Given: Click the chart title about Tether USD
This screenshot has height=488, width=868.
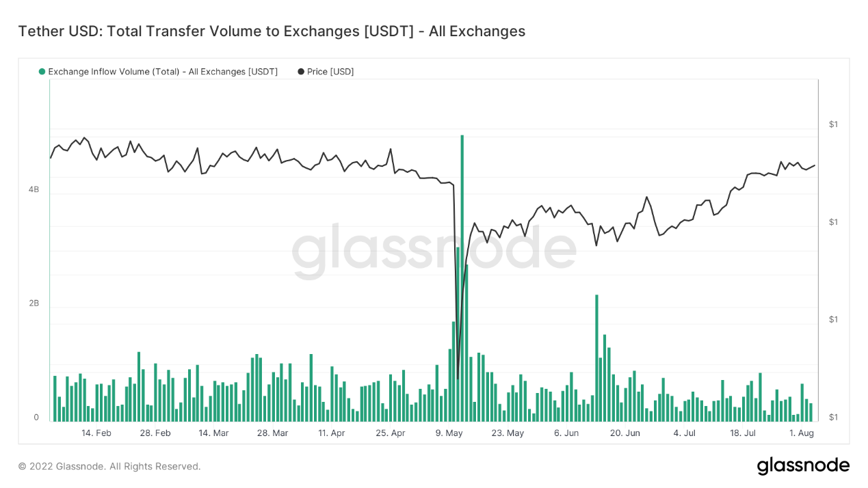Looking at the screenshot, I should (272, 31).
